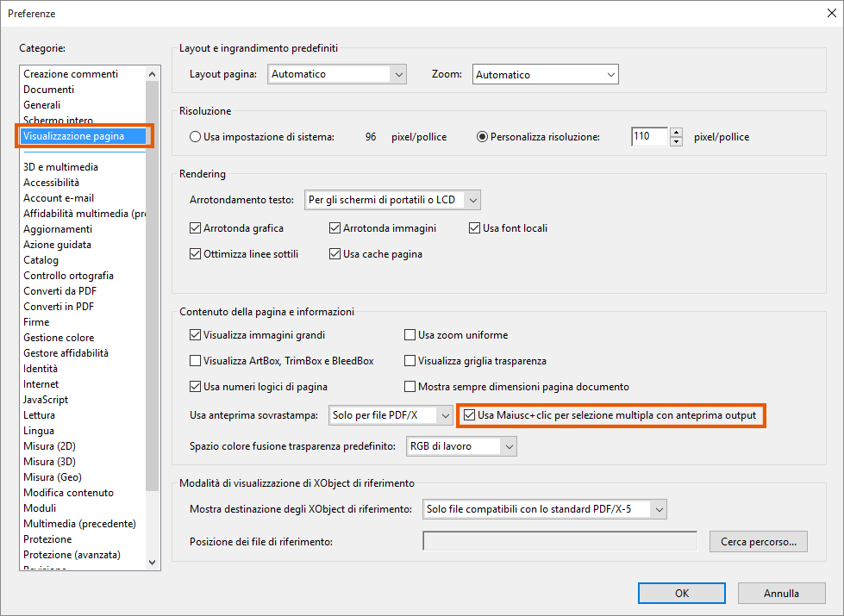Image resolution: width=844 pixels, height=616 pixels.
Task: Enable 'Visualizza griglia trasparenza' checkbox
Action: coord(409,361)
